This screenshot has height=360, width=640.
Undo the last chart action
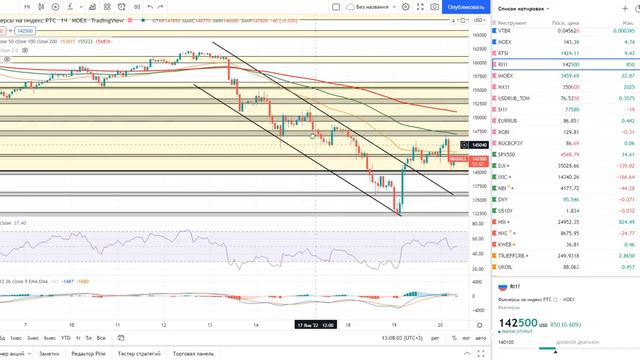click(150, 7)
